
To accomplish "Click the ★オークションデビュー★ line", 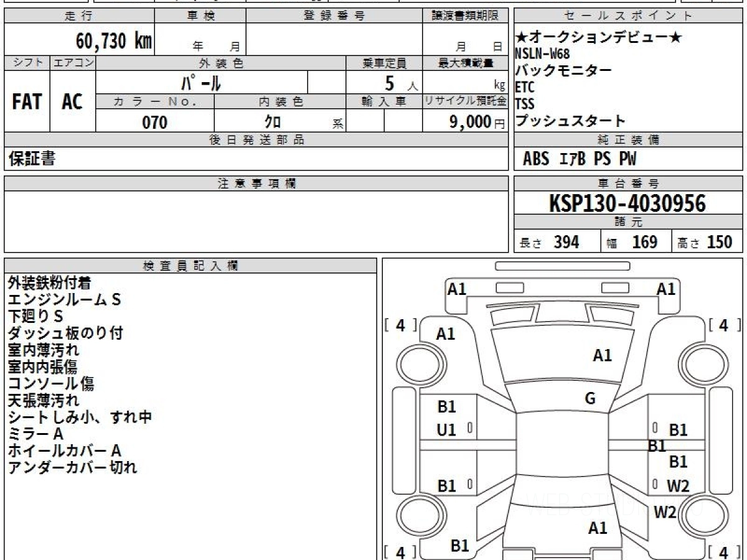I will [599, 37].
